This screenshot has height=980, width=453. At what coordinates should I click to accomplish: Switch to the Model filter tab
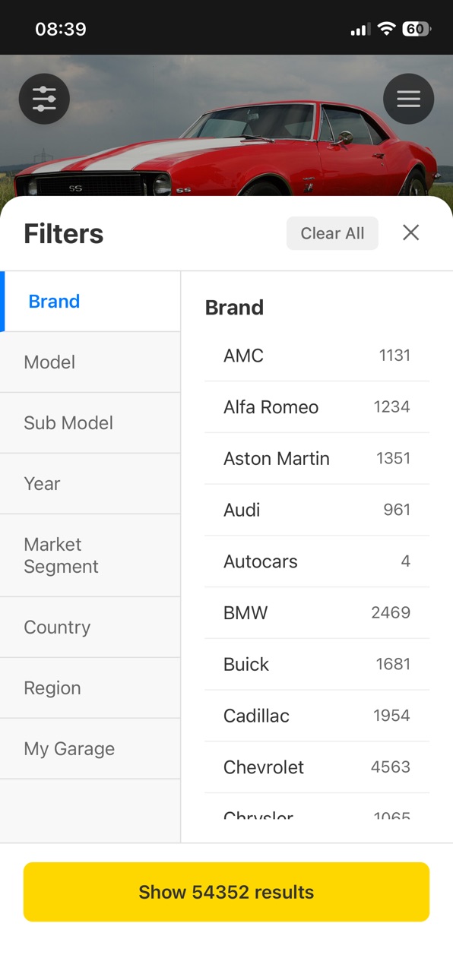pyautogui.click(x=90, y=362)
